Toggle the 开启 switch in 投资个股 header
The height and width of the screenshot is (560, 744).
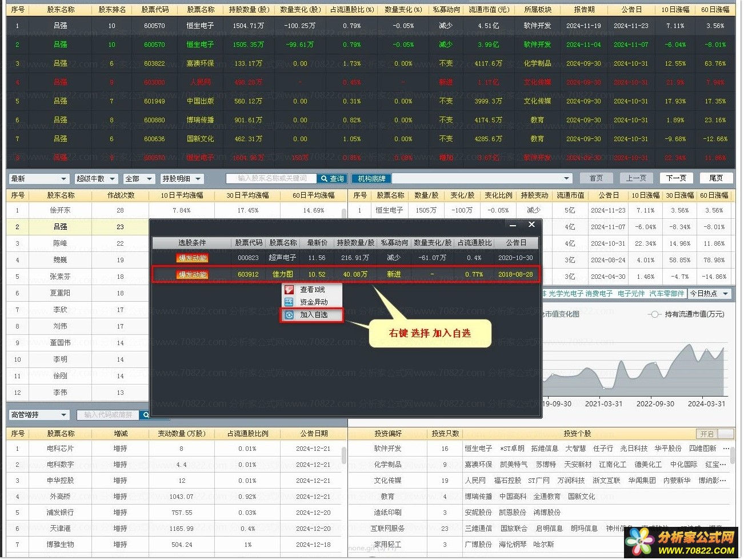click(x=714, y=434)
